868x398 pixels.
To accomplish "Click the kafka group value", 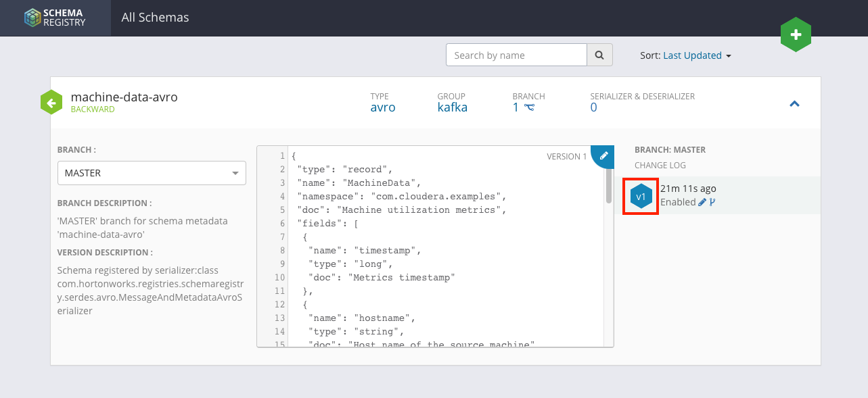I will 452,107.
